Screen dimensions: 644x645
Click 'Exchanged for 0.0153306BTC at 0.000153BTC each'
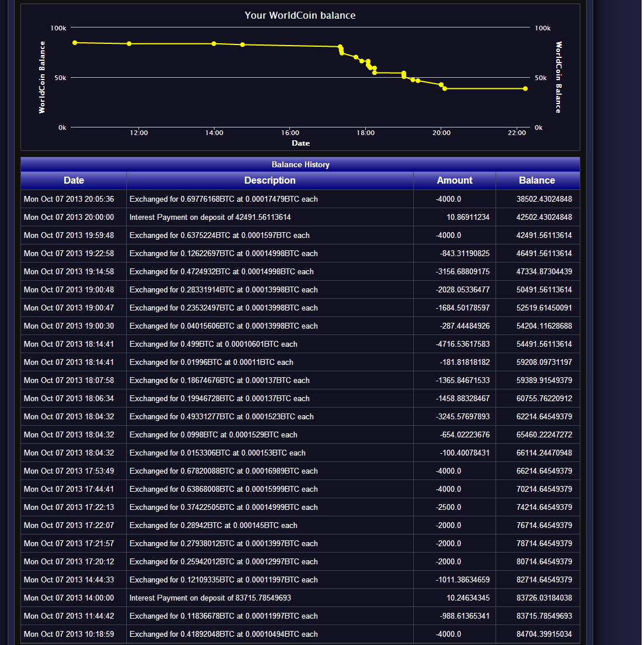tap(217, 453)
